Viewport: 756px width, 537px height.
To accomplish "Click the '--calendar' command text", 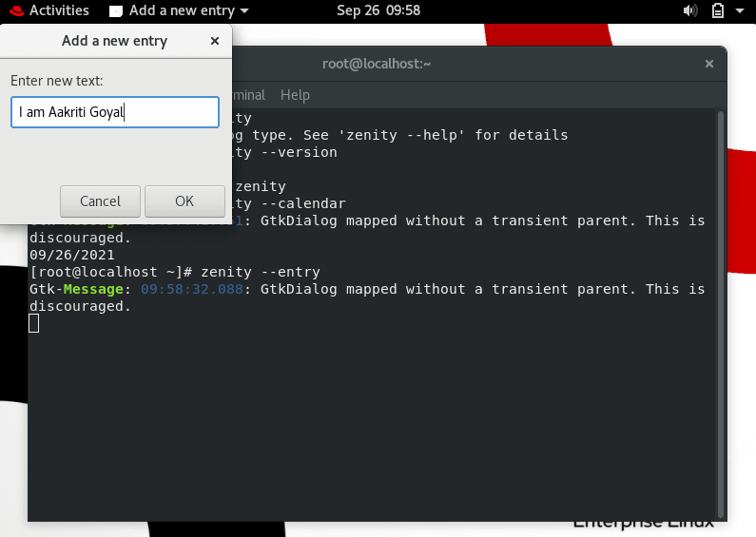I will 303,203.
